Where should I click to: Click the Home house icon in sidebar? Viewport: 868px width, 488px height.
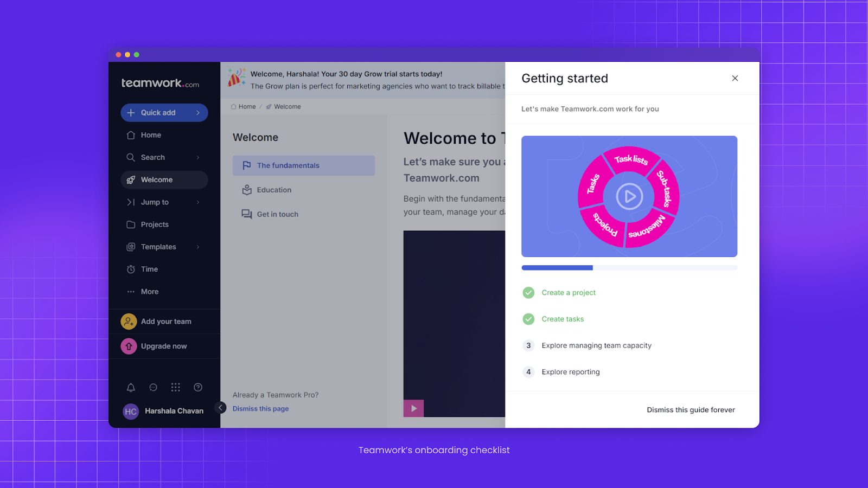[x=131, y=135]
